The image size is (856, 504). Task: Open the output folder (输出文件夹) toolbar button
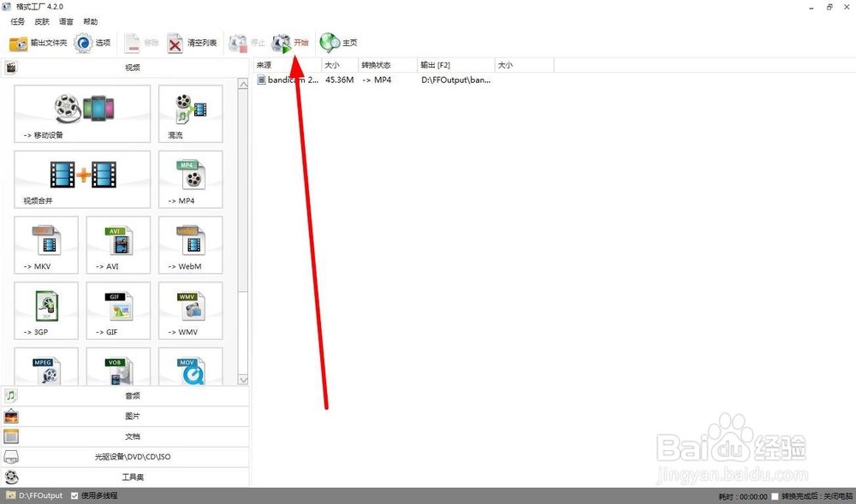point(38,43)
